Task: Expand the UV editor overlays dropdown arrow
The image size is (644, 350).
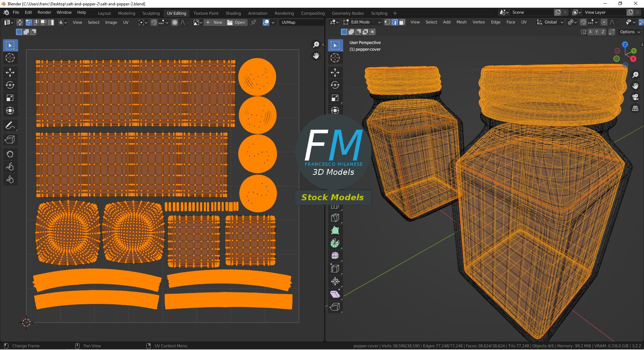Action: coord(273,23)
